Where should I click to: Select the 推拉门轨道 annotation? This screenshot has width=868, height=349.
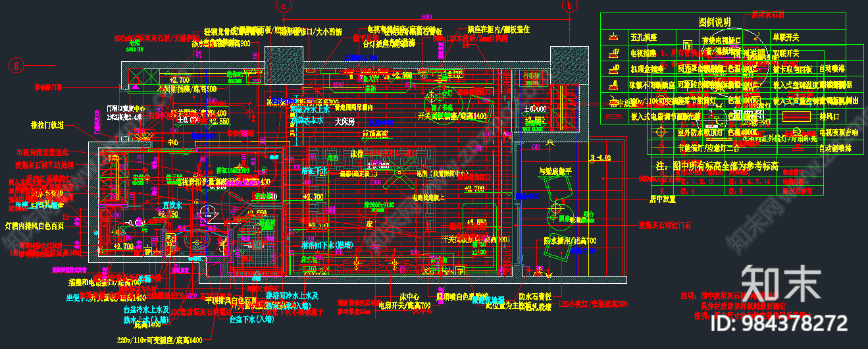coord(47,124)
